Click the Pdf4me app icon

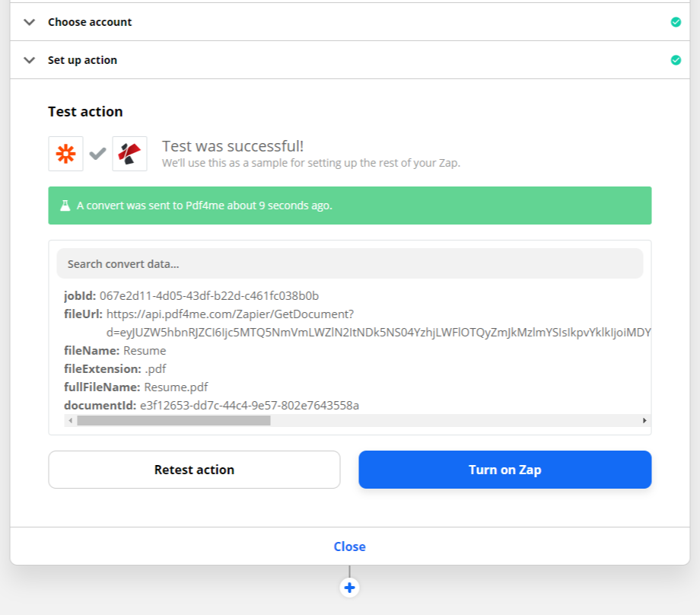[129, 154]
